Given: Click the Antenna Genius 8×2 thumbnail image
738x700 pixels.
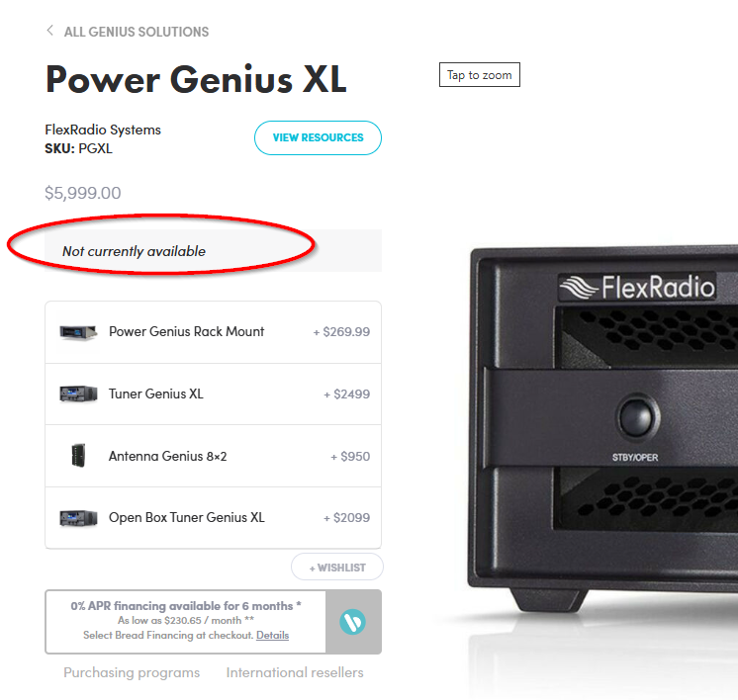Looking at the screenshot, I should pyautogui.click(x=78, y=456).
